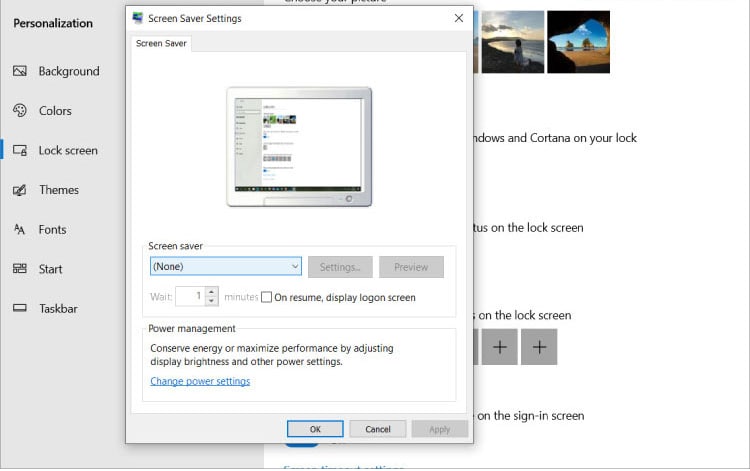750x471 pixels.
Task: Choose the beach sunset lock screen thumbnail
Action: point(512,42)
